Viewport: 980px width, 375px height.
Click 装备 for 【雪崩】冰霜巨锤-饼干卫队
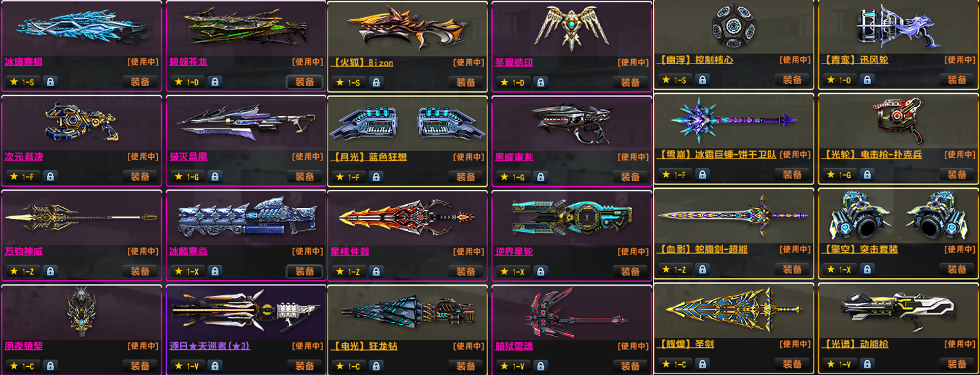click(x=792, y=174)
